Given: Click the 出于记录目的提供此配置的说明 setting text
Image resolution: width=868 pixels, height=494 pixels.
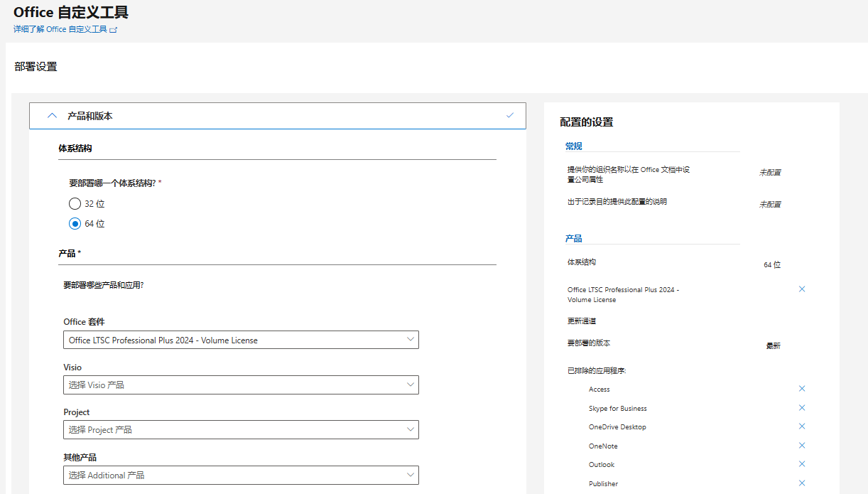Looking at the screenshot, I should click(x=617, y=201).
